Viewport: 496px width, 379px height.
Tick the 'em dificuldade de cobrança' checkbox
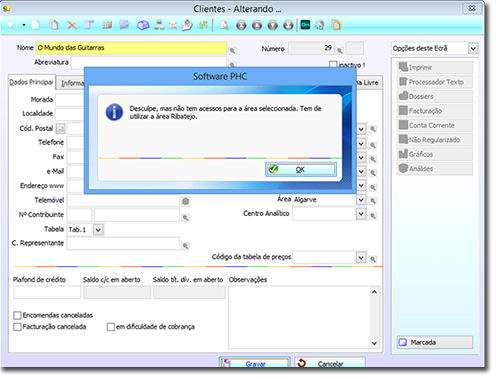click(111, 327)
